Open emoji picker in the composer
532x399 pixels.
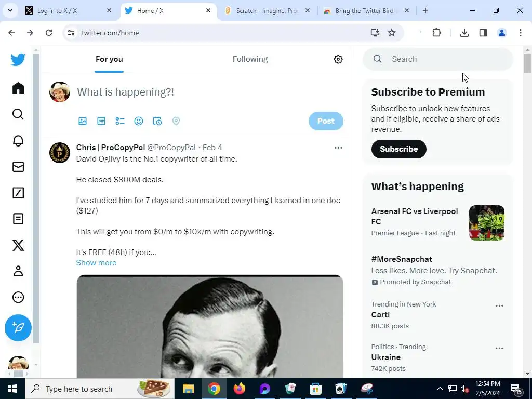[138, 121]
